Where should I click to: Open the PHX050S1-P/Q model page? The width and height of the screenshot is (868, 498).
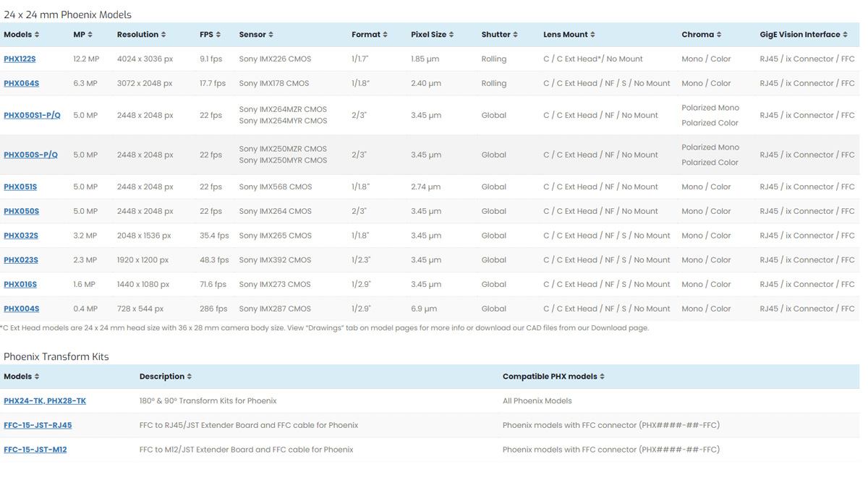[x=32, y=116]
